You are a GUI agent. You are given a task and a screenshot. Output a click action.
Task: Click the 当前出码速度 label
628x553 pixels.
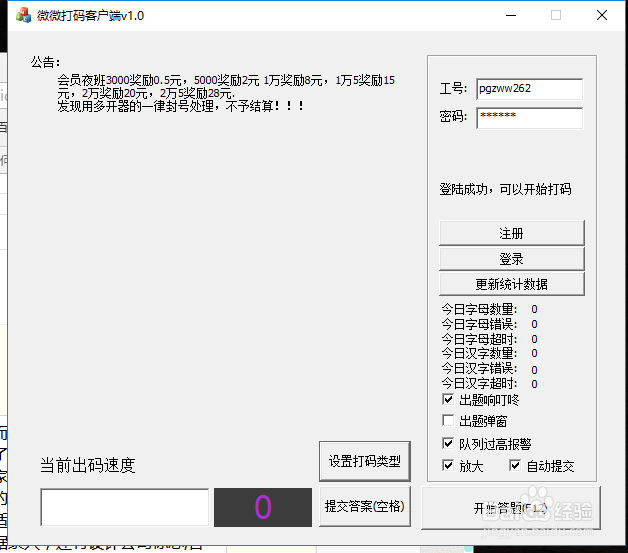coord(88,465)
